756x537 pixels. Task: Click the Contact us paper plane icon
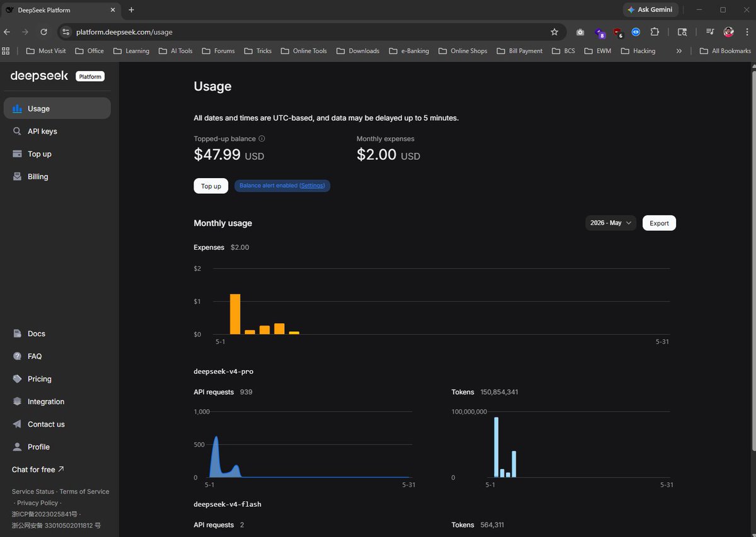tap(17, 424)
